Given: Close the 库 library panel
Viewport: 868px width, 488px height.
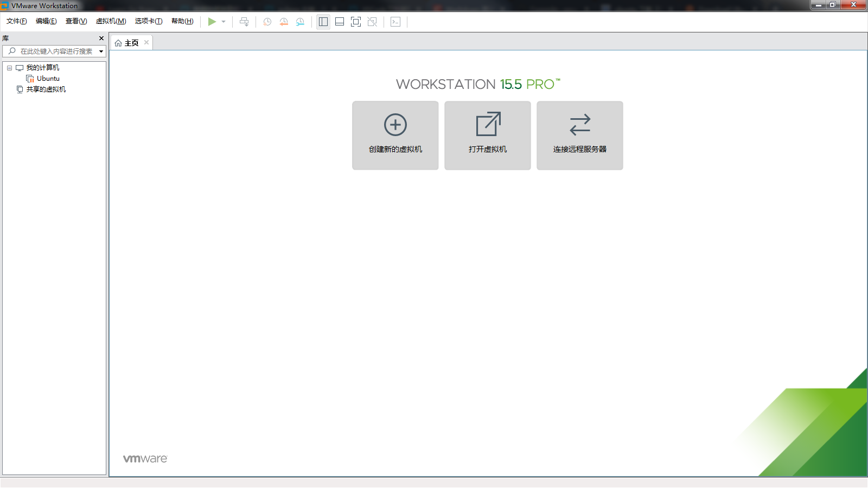Looking at the screenshot, I should pos(101,38).
